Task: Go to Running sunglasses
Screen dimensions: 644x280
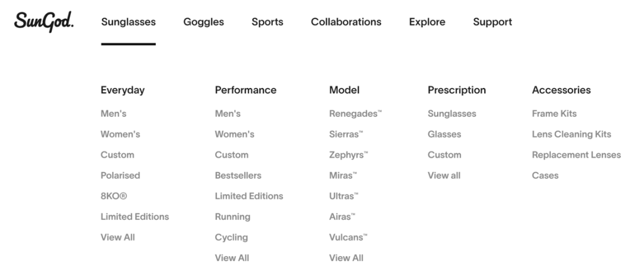Action: 233,217
